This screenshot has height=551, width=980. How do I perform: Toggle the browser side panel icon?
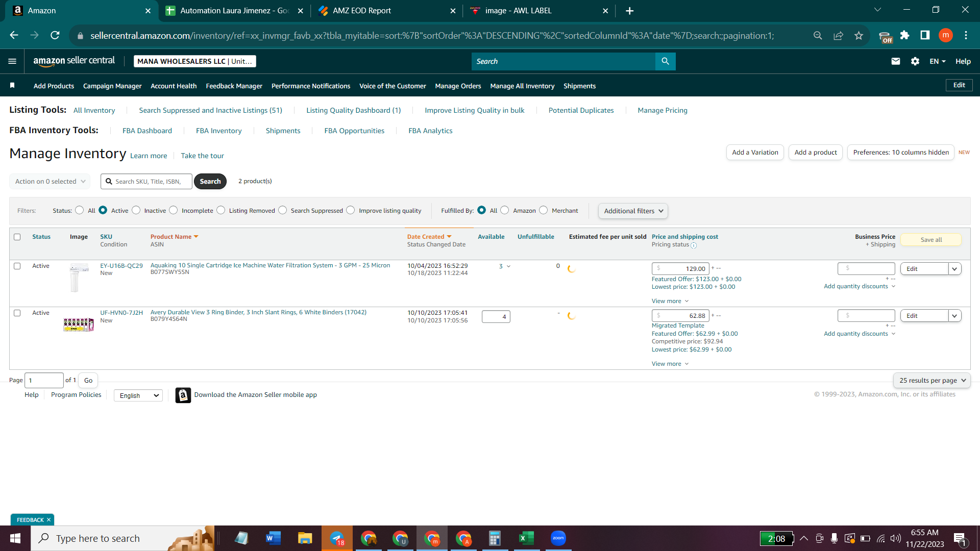pyautogui.click(x=925, y=35)
